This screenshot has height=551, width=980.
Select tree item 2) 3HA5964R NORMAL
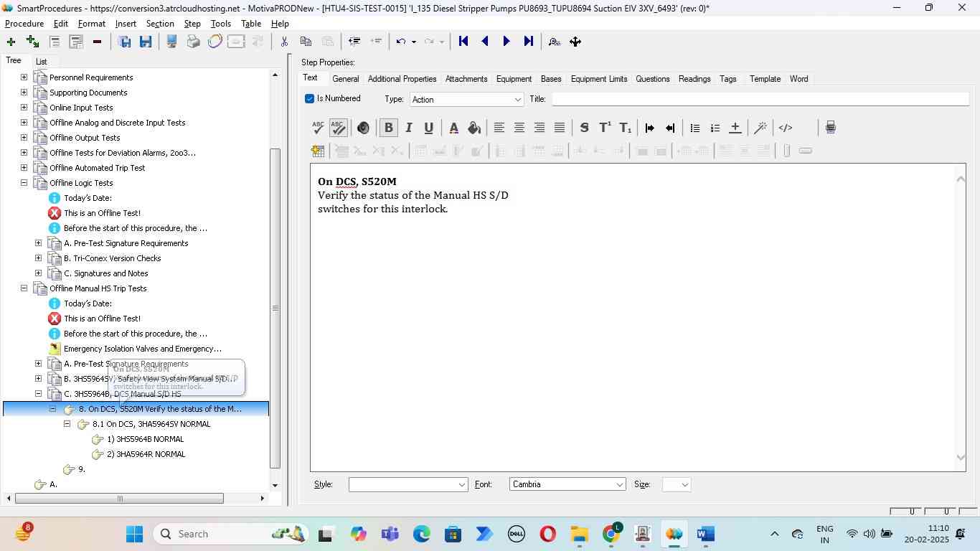pos(146,454)
